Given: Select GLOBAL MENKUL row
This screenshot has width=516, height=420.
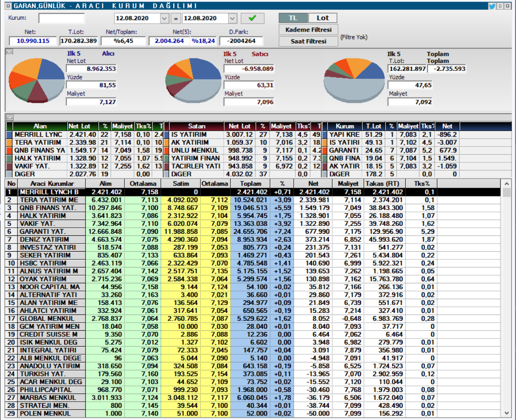Looking at the screenshot, I should tap(252, 319).
